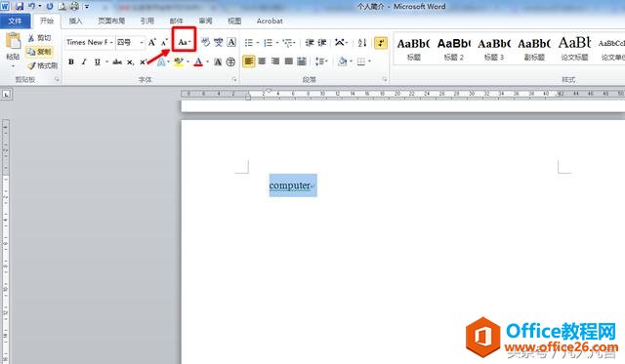Screen dimensions: 625x364
Task: Click the Format Painter brush icon
Action: pos(32,65)
